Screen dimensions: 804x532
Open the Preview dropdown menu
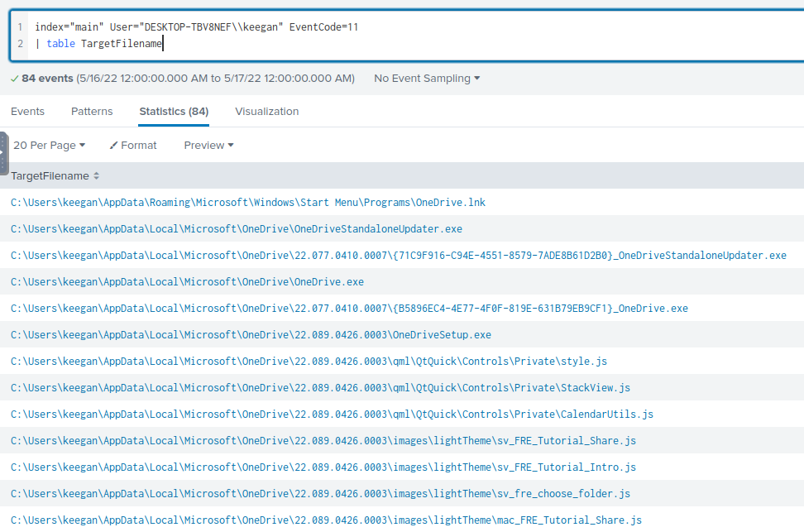coord(208,146)
